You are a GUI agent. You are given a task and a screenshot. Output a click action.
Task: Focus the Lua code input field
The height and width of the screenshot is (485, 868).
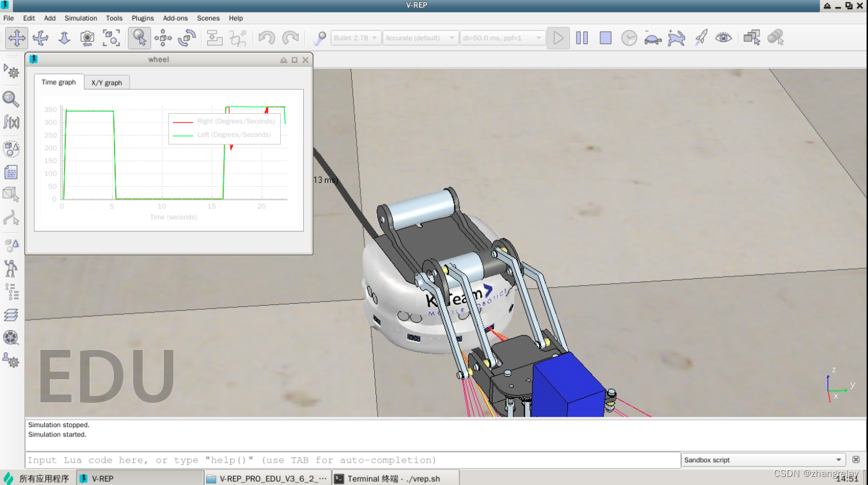point(353,460)
